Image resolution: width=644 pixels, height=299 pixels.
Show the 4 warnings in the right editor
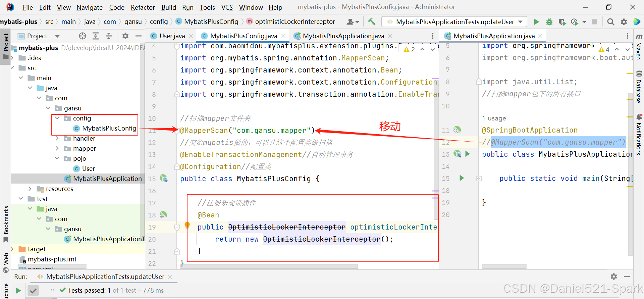click(x=604, y=50)
